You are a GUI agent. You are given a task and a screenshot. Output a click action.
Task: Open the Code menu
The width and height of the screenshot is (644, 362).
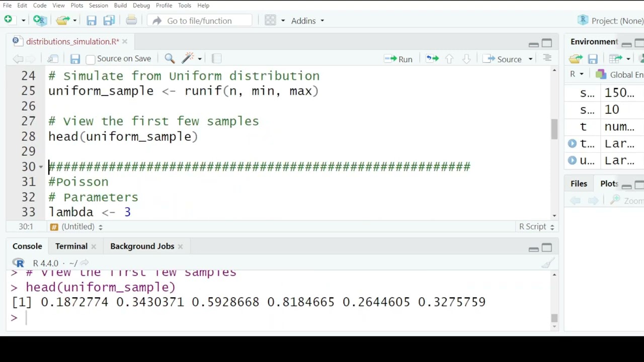click(x=40, y=6)
